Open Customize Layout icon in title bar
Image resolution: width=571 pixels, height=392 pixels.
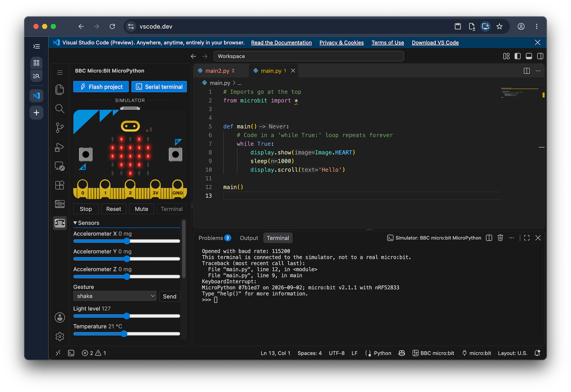click(x=506, y=56)
